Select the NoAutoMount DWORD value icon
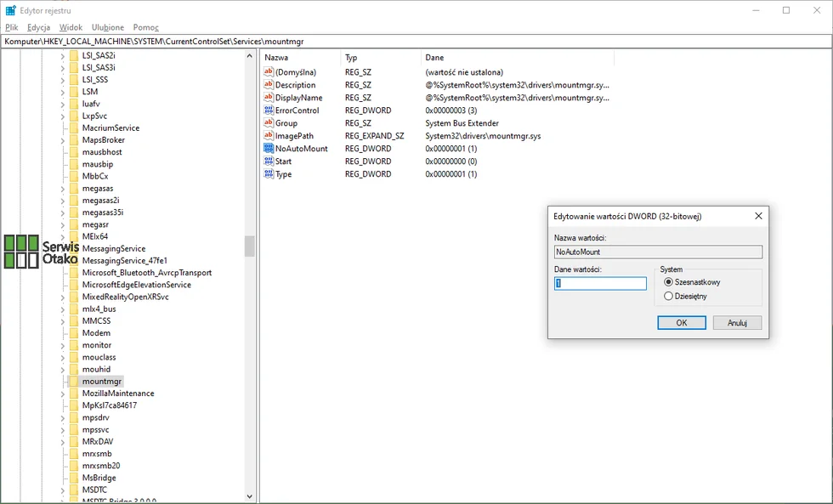 click(269, 148)
